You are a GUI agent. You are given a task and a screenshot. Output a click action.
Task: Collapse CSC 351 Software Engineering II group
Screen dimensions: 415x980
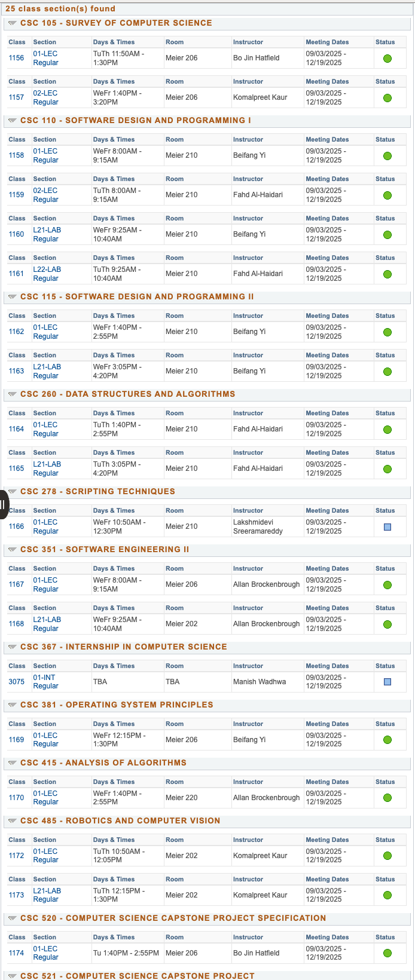coord(12,550)
